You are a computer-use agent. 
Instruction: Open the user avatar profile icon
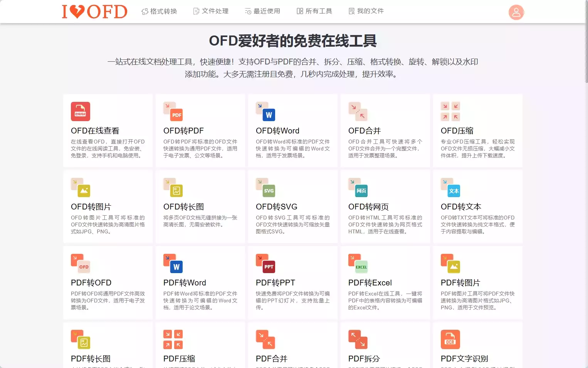pyautogui.click(x=516, y=12)
